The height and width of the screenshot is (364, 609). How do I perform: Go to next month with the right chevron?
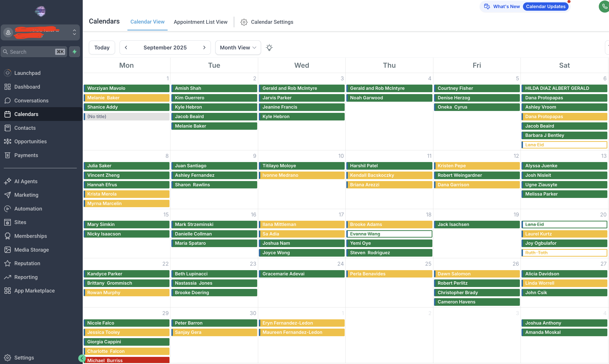[x=204, y=48]
